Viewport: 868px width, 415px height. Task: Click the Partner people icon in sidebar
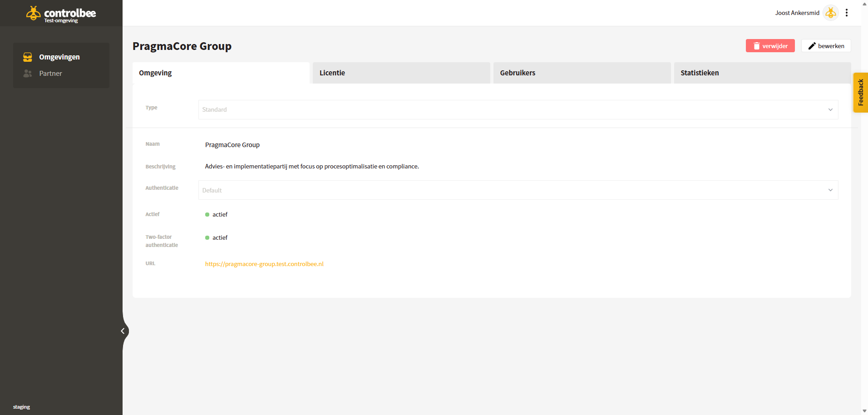[28, 73]
